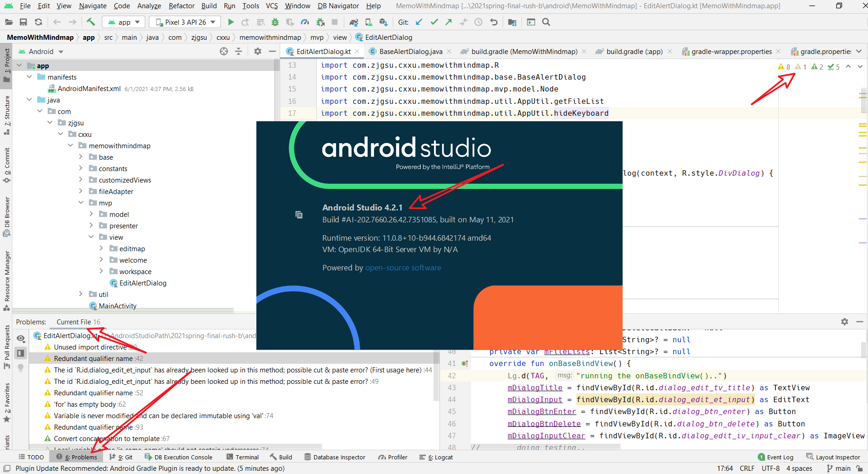
Task: Toggle the Commit side tool window
Action: click(6, 165)
